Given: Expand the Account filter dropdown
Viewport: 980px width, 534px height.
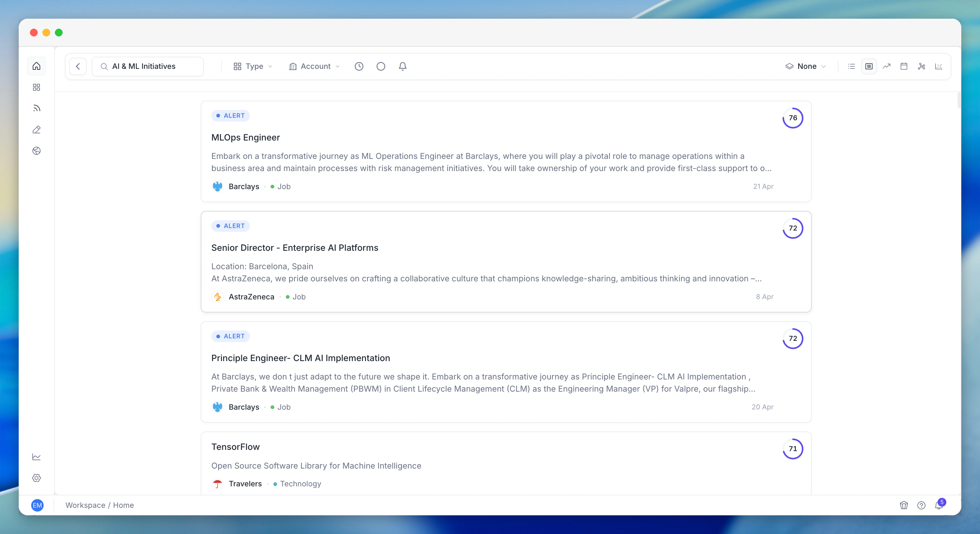Looking at the screenshot, I should (314, 66).
